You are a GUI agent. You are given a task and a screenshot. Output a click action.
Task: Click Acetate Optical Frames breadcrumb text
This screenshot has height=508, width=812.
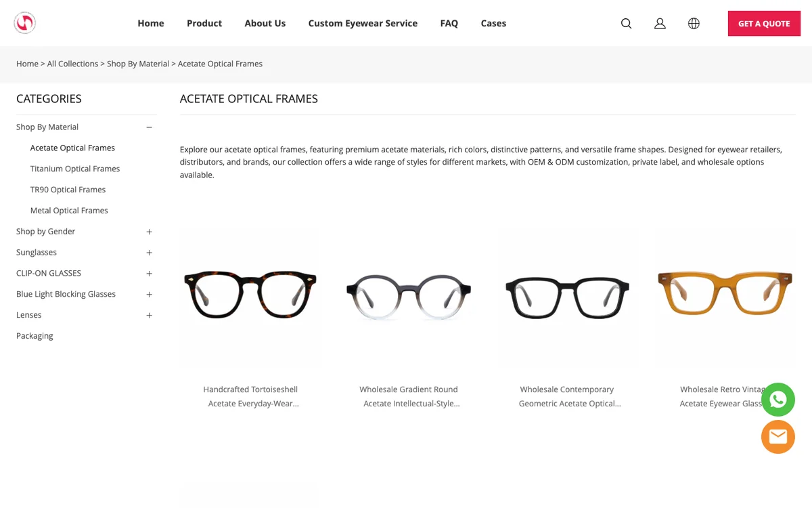tap(220, 64)
